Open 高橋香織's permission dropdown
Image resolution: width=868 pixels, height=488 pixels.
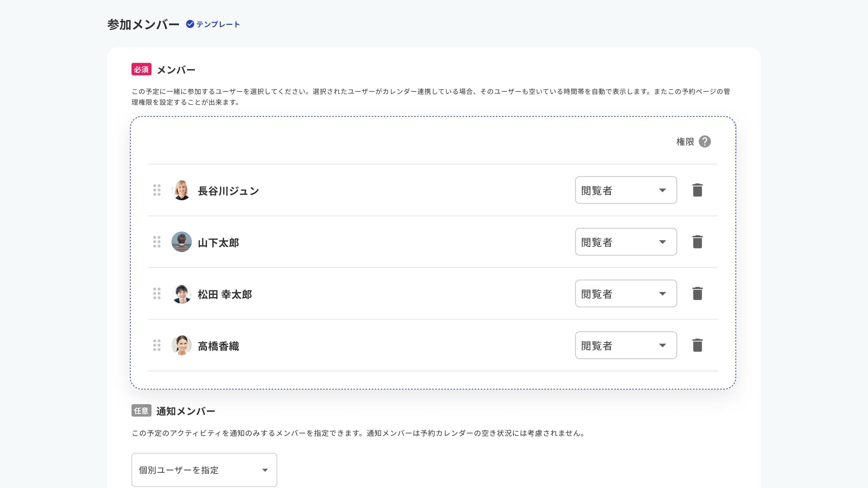[626, 345]
